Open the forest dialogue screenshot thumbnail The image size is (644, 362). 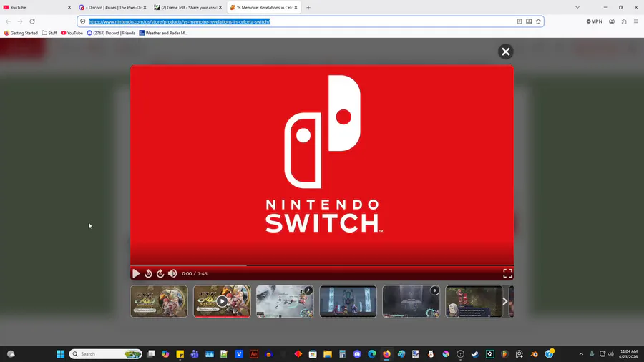pos(474,301)
